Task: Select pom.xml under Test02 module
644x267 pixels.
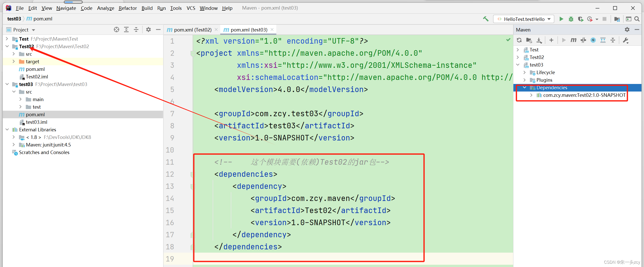Action: [35, 69]
